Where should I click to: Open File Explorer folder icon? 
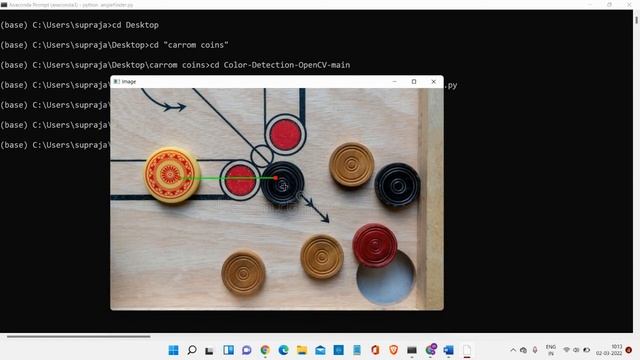302,350
